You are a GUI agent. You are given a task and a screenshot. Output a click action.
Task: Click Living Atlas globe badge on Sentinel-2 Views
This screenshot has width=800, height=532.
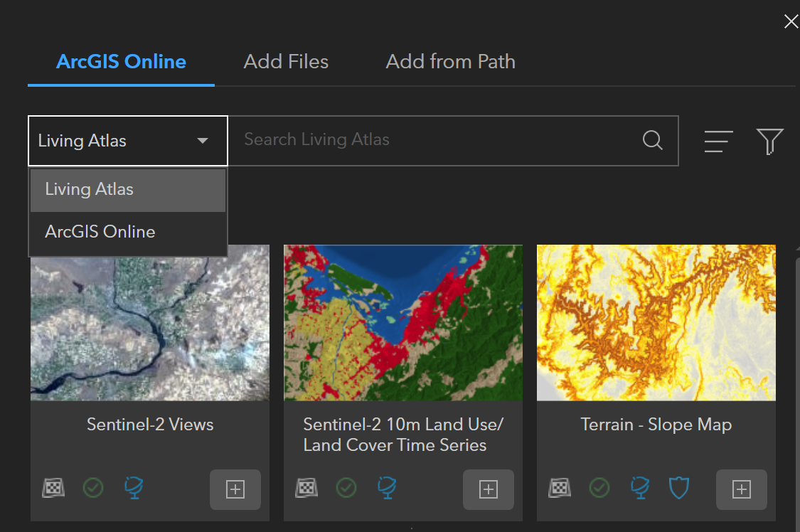click(x=134, y=488)
